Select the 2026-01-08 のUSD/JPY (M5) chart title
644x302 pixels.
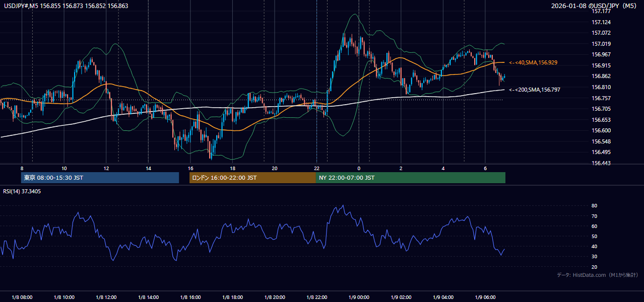pyautogui.click(x=594, y=6)
